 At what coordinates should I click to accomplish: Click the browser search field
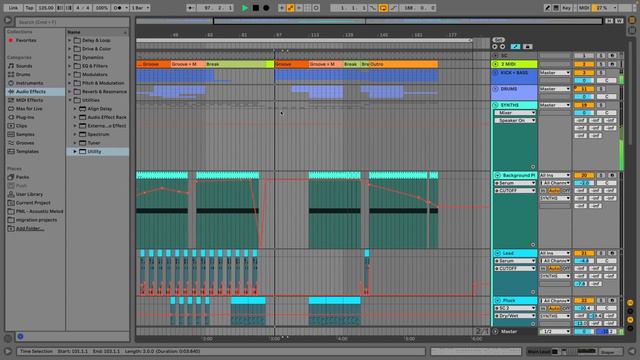pos(72,22)
